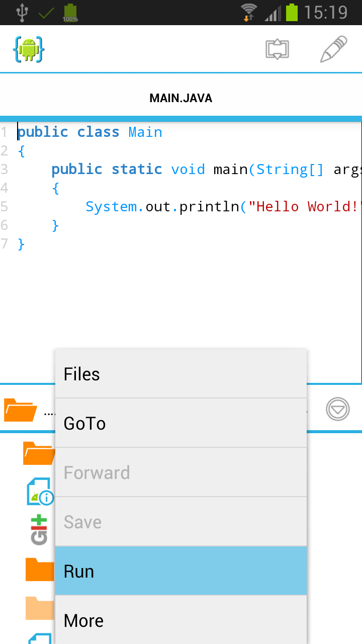Expand the circled down-arrow dropdown
The image size is (362, 644).
[x=337, y=409]
